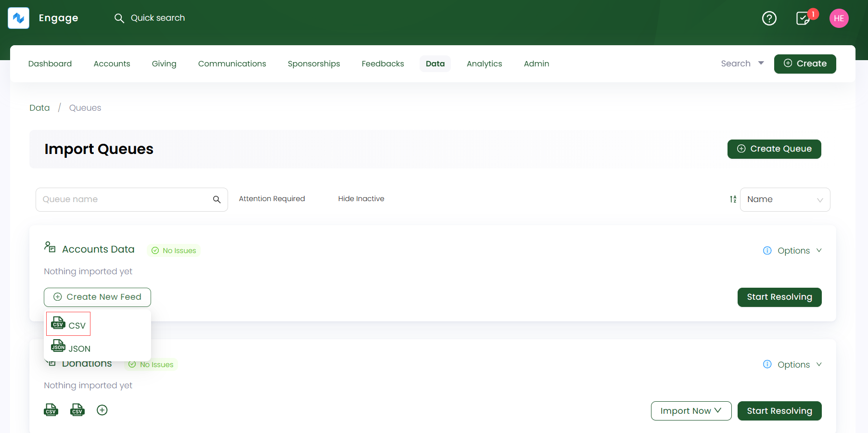Open the second CSV feed icon in Donations
The image size is (868, 433).
point(77,410)
